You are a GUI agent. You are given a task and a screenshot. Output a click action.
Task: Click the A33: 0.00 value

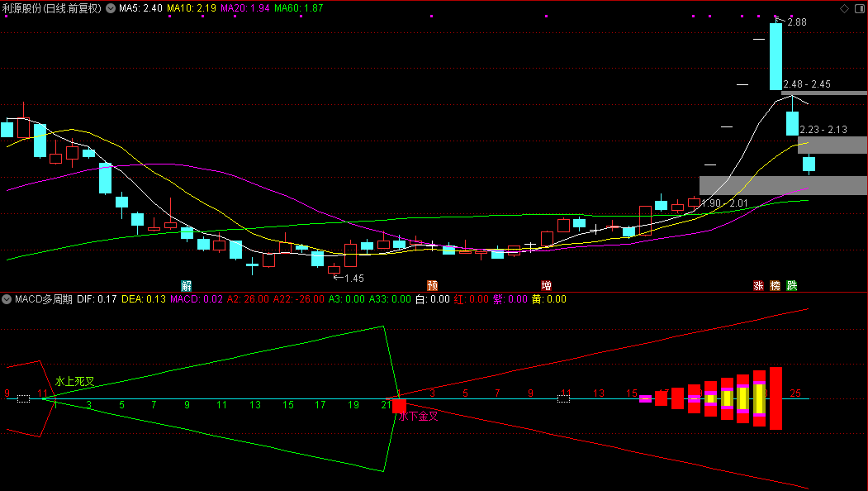point(391,299)
